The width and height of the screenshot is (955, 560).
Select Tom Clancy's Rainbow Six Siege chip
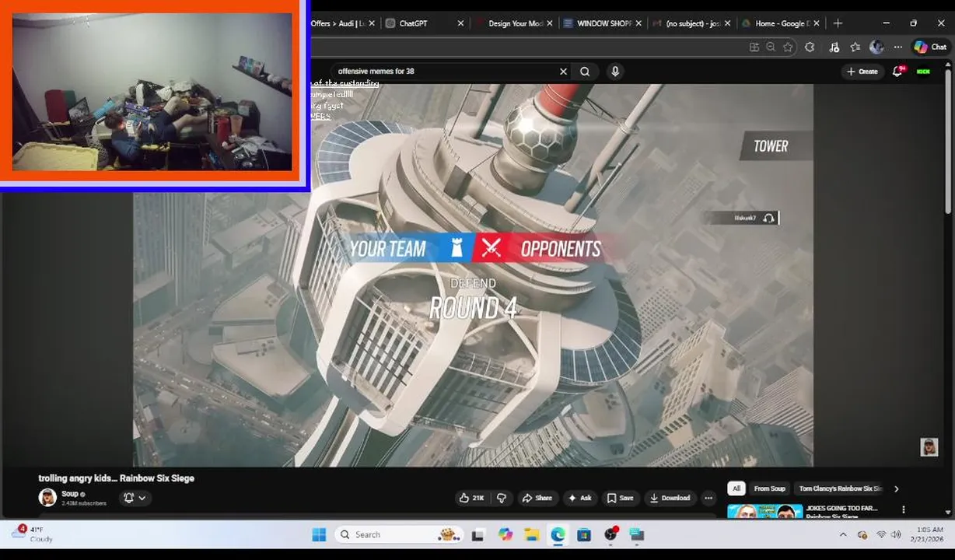coord(840,488)
